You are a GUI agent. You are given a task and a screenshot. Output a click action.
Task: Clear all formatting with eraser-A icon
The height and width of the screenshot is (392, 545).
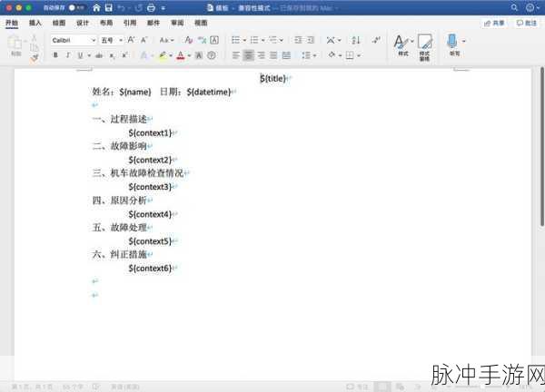tap(189, 40)
